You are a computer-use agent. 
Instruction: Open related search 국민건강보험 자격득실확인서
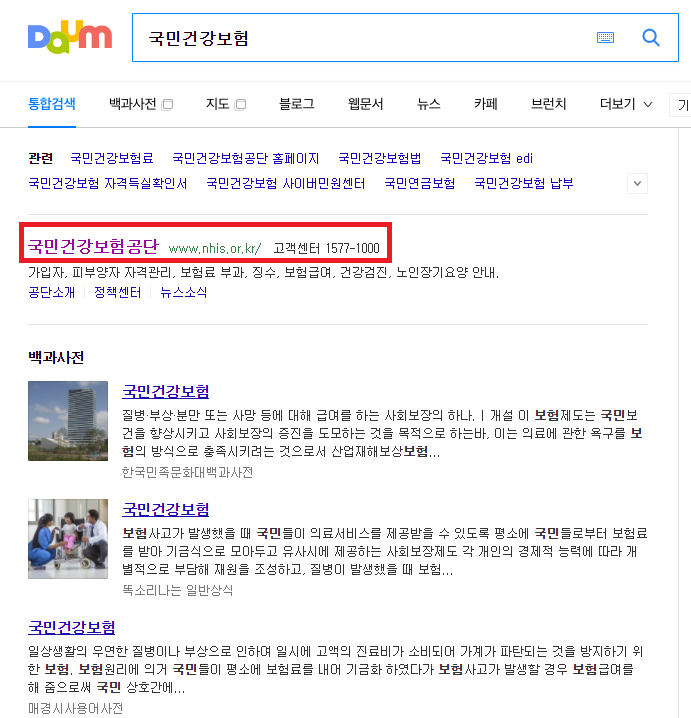108,184
